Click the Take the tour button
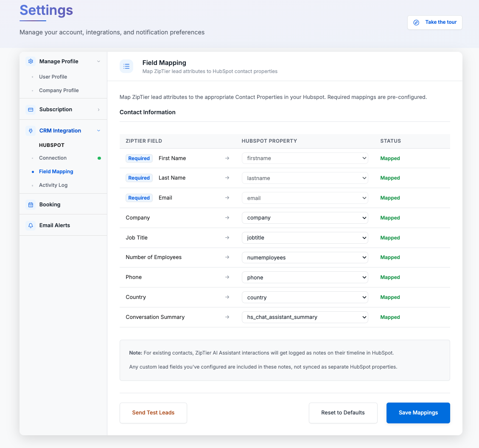This screenshot has height=448, width=479. click(435, 23)
